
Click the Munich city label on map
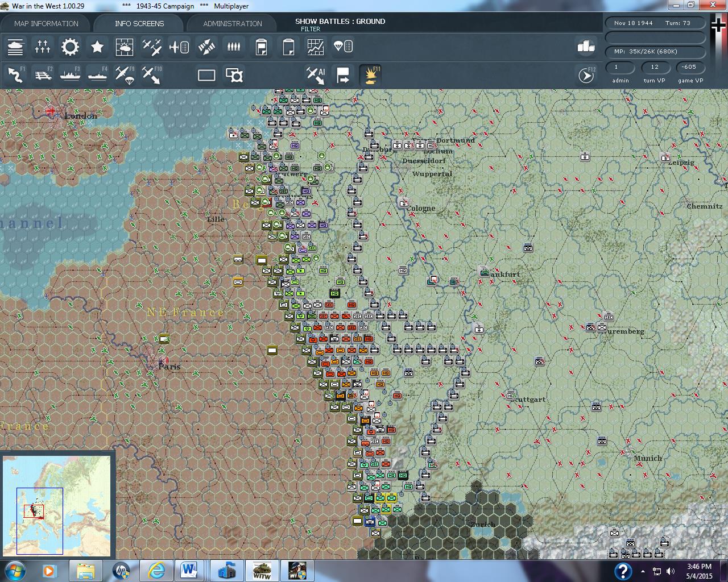tap(648, 458)
